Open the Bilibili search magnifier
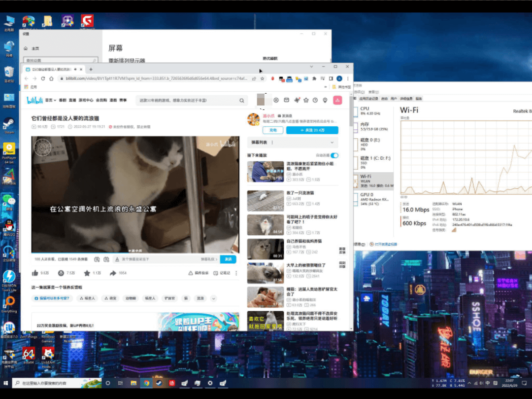Viewport: 532px width, 399px height. [241, 100]
